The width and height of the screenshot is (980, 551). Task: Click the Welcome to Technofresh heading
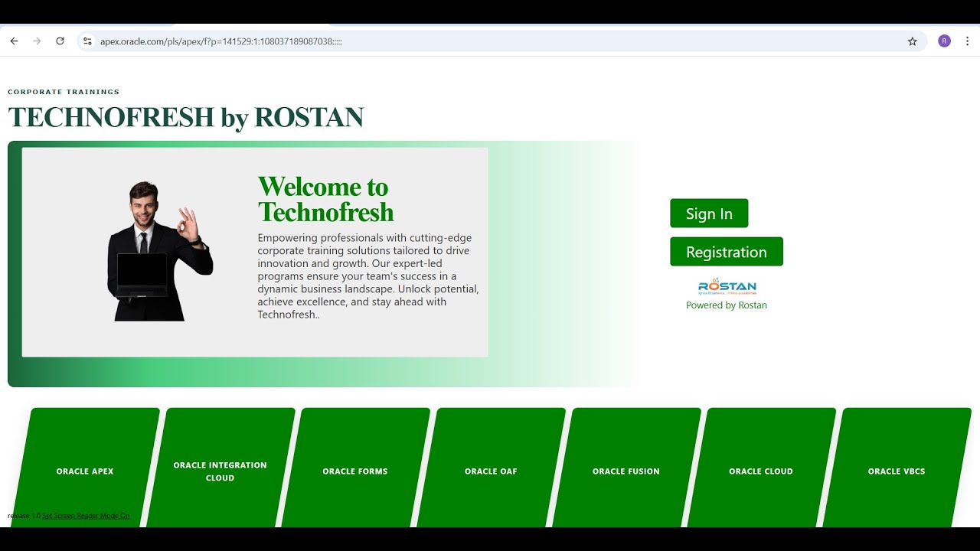(326, 199)
